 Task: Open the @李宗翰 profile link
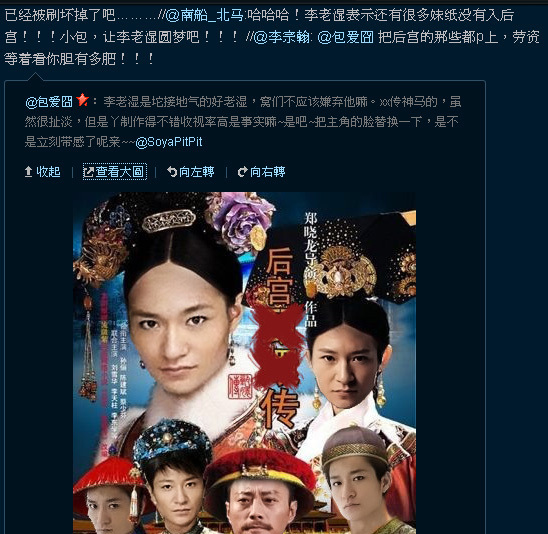[x=281, y=37]
